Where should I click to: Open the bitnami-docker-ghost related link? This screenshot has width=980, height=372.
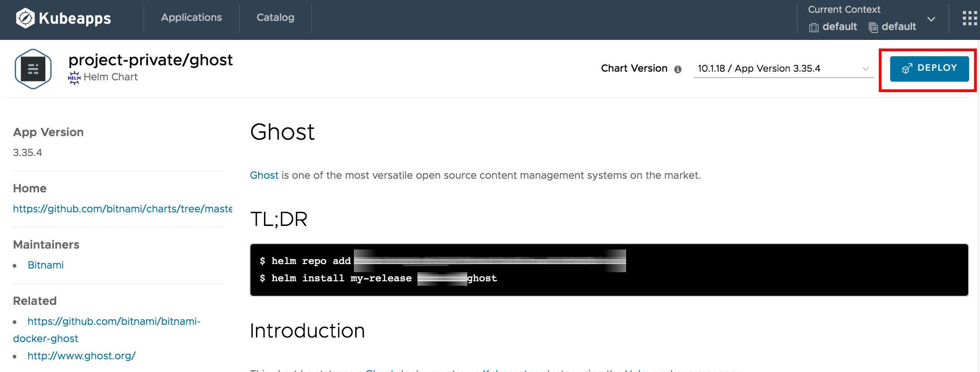(113, 322)
